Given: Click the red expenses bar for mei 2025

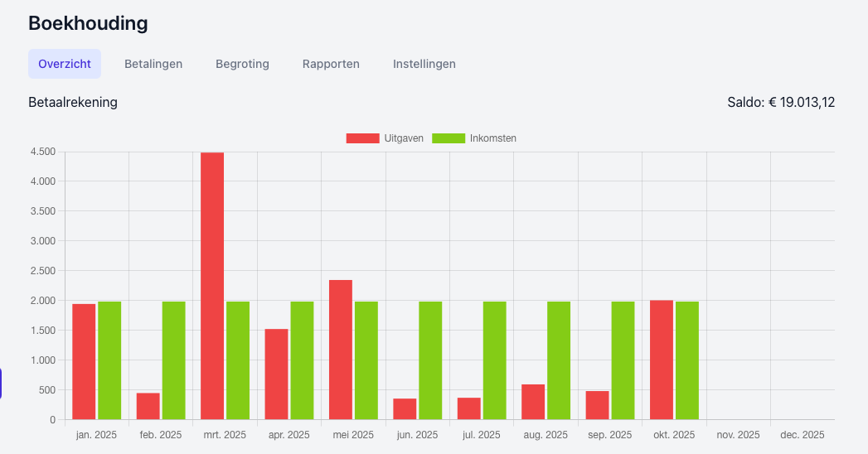Looking at the screenshot, I should tap(341, 350).
